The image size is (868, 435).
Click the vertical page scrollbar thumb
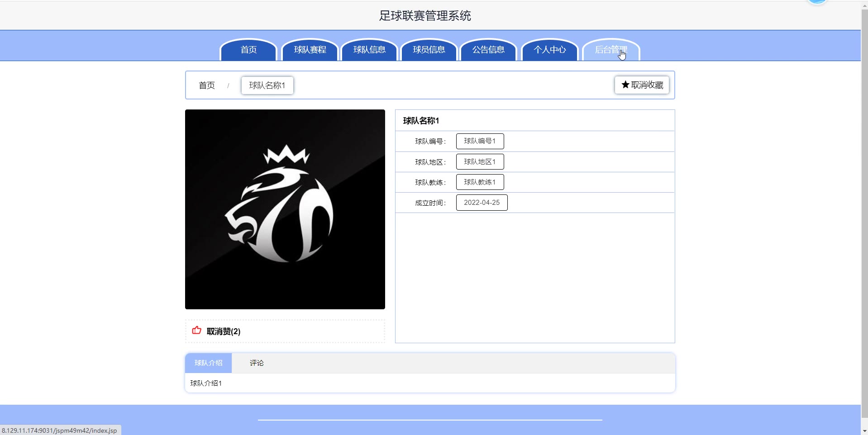[x=864, y=213]
